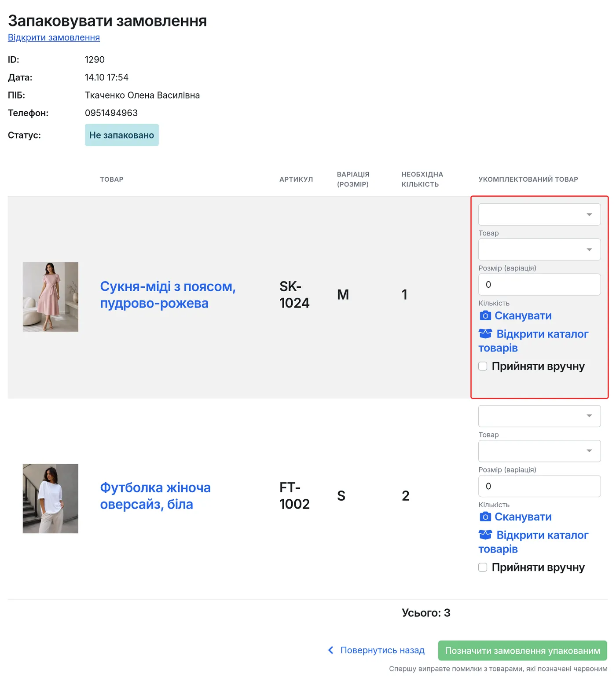Click Позначити замовлення упакованим button
The width and height of the screenshot is (616, 685).
[523, 651]
